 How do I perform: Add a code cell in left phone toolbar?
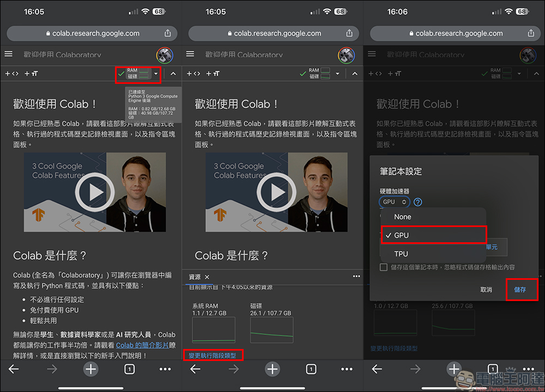pos(11,73)
